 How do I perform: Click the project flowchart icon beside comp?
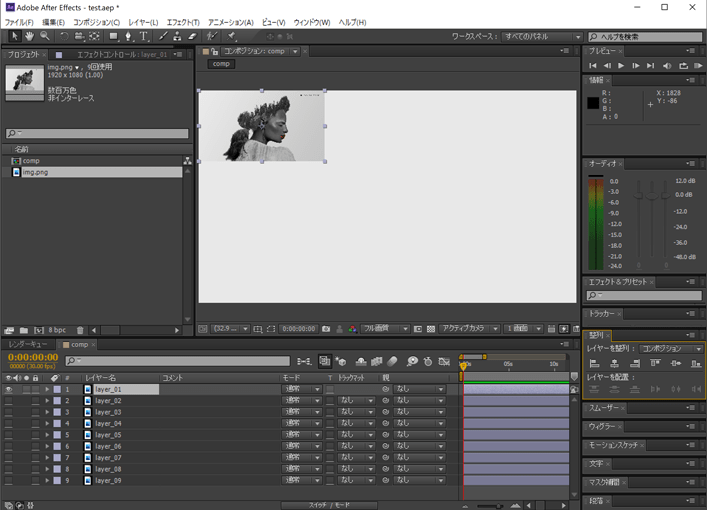188,161
